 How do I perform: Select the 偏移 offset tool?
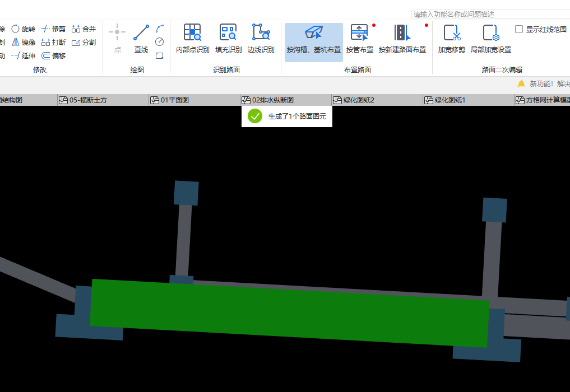[x=54, y=55]
